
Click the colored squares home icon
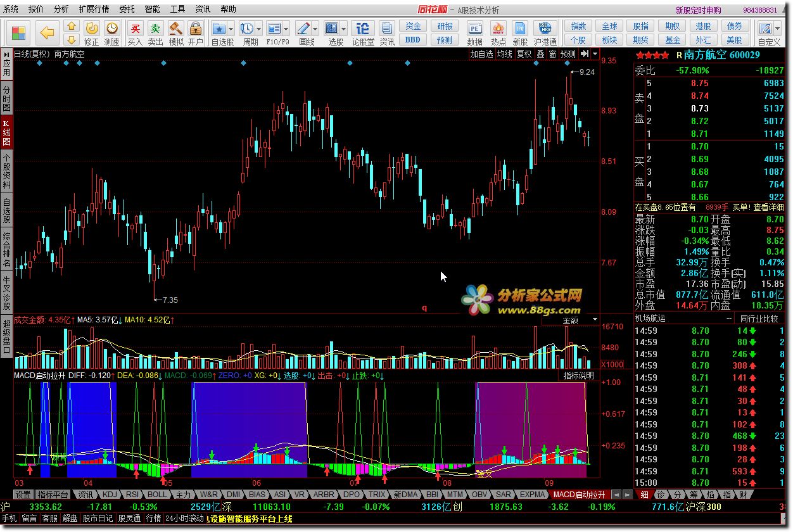pos(19,32)
